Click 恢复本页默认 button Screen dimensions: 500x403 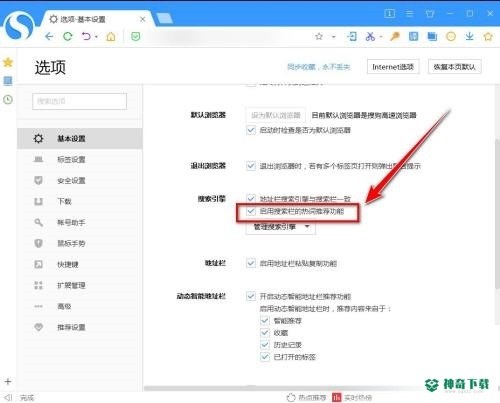pos(455,67)
